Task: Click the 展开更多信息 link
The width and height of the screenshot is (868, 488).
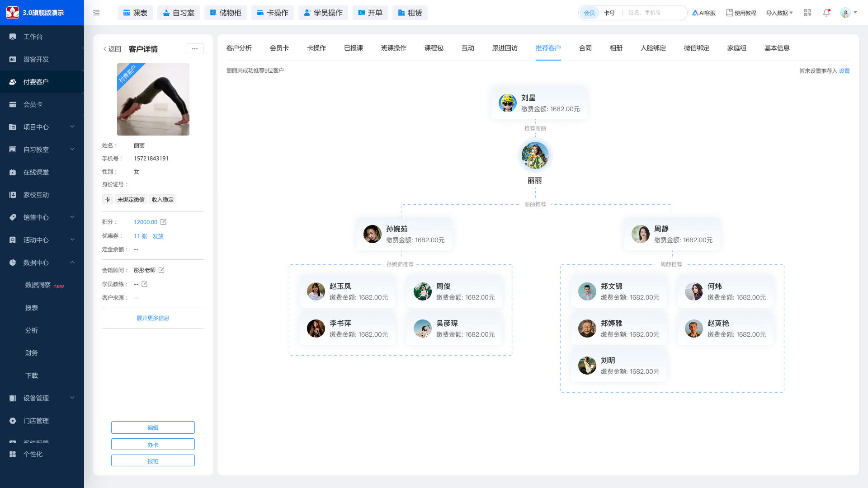Action: 153,318
